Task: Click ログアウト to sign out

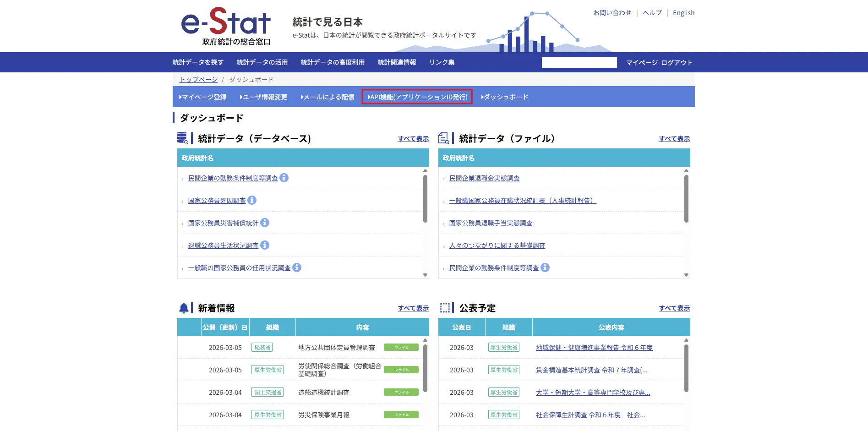Action: point(677,63)
